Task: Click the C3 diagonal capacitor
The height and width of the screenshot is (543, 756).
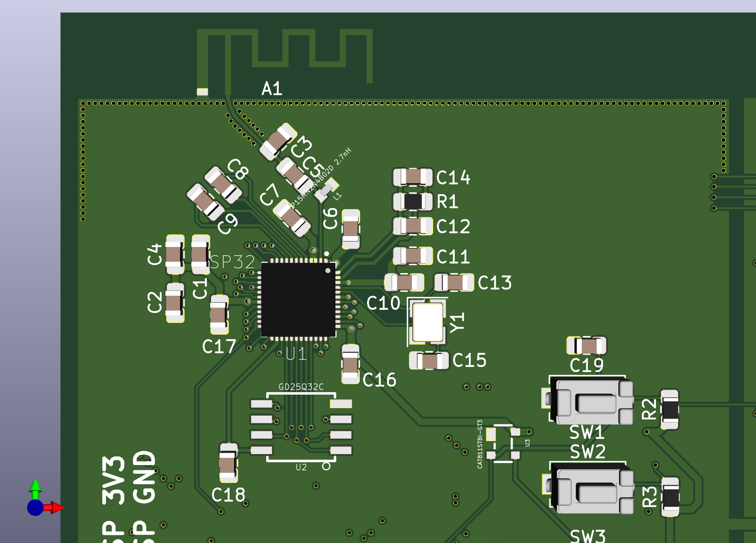Action: 278,142
